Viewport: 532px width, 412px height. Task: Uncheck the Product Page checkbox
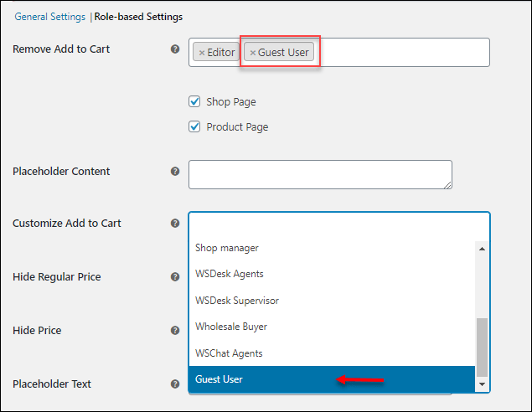point(194,126)
